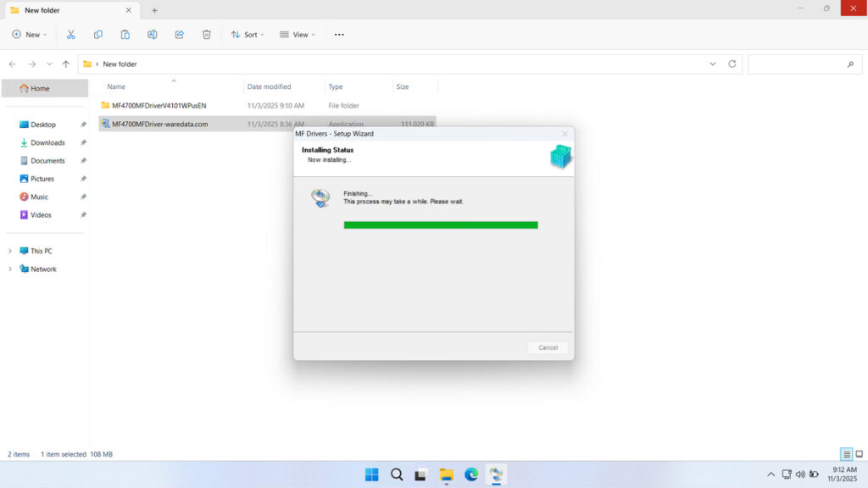The width and height of the screenshot is (868, 488).
Task: Open the New dropdown menu
Action: point(29,34)
